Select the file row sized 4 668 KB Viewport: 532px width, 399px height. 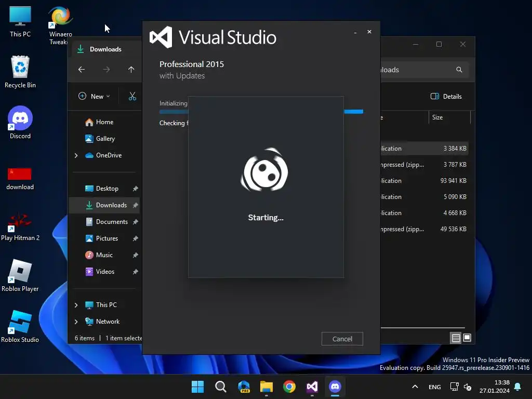point(424,213)
